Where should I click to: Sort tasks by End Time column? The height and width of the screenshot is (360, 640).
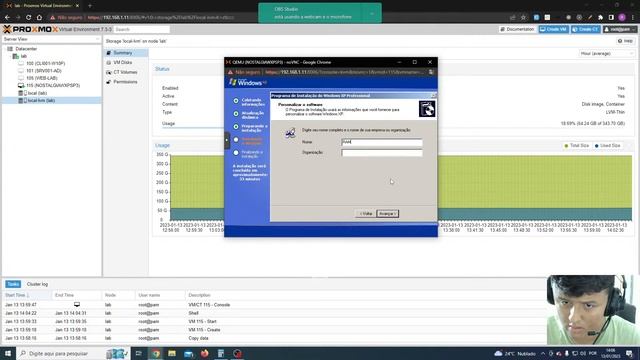click(77, 295)
